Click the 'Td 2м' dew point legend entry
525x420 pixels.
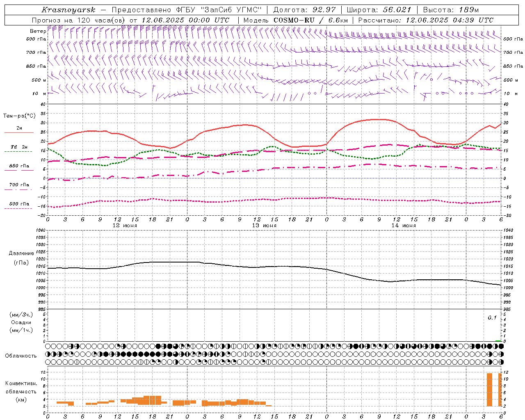pos(19,147)
